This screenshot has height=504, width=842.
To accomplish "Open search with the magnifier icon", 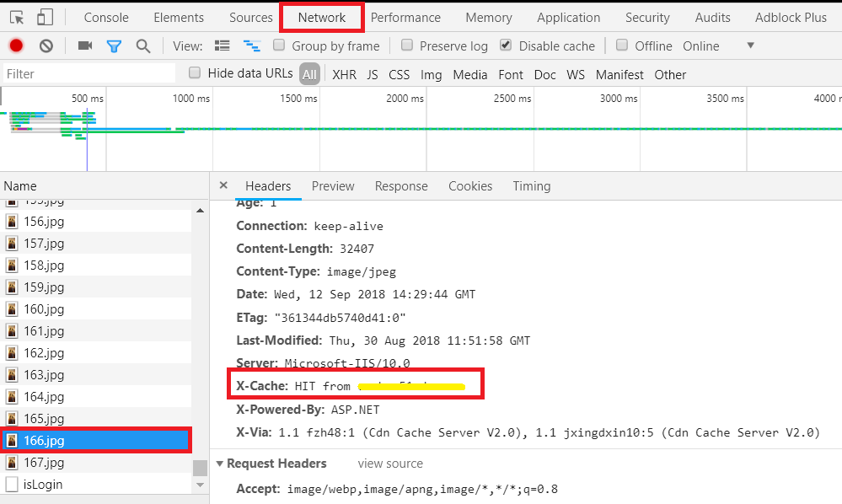I will tap(143, 46).
